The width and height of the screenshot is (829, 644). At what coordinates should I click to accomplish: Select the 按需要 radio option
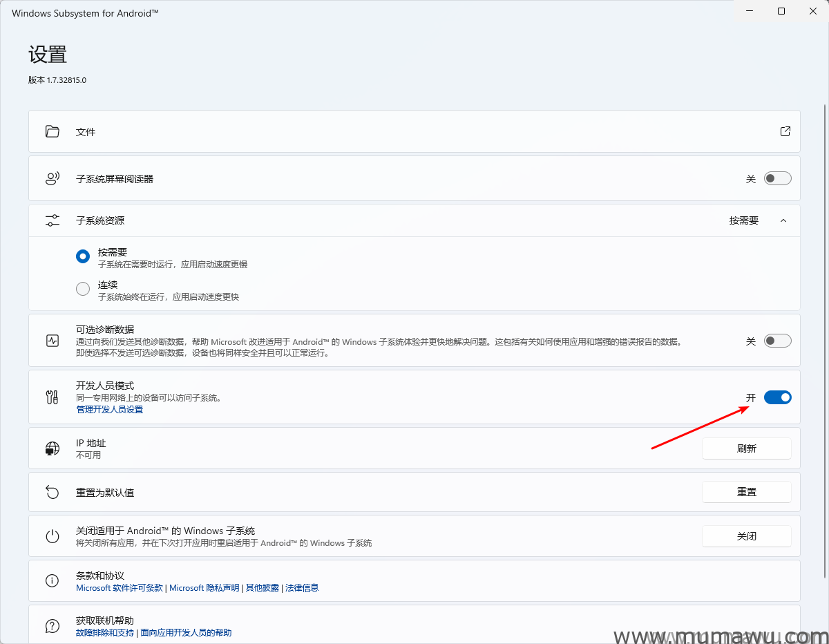click(82, 256)
